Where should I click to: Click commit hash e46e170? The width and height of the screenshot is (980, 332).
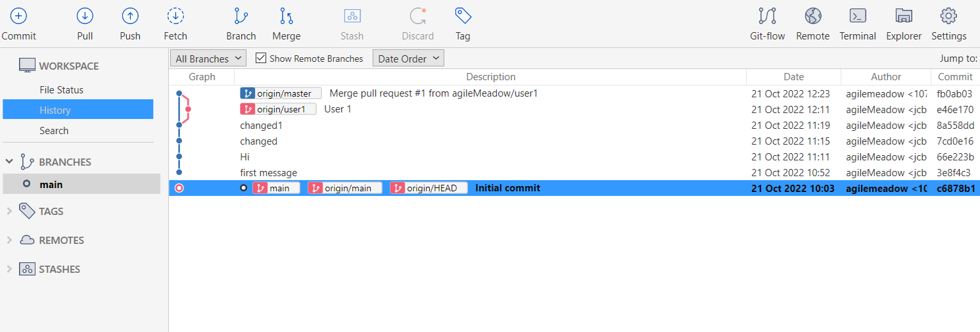tap(955, 109)
